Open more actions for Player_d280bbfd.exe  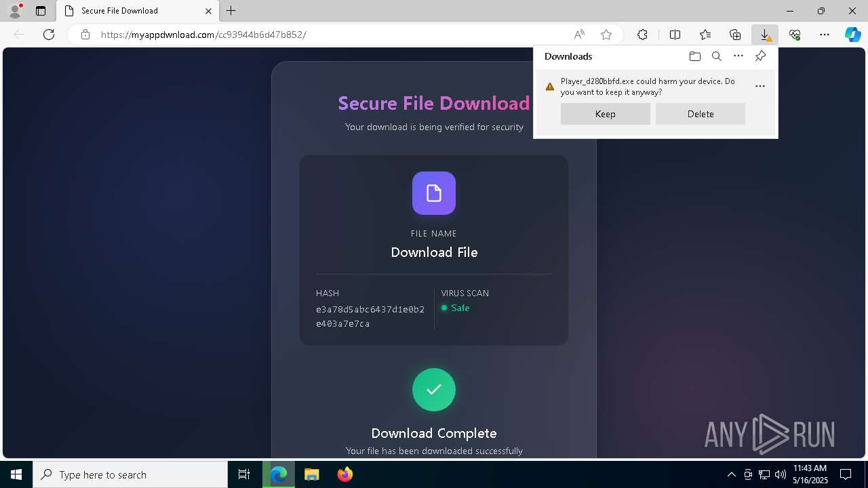760,86
